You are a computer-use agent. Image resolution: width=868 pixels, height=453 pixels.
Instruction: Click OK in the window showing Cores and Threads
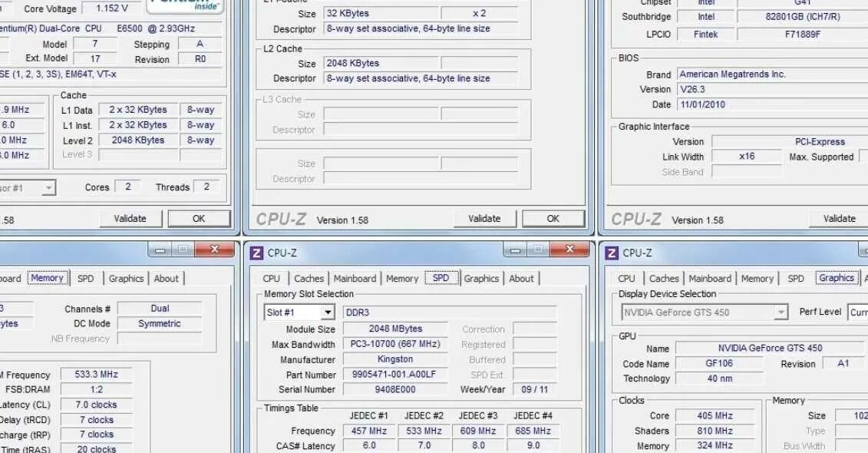click(x=199, y=219)
